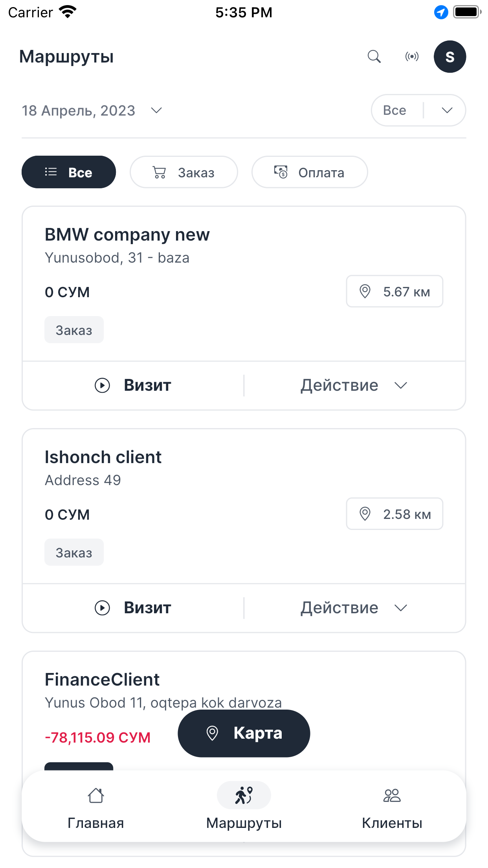This screenshot has width=488, height=868.
Task: Tap the live broadcast signal icon
Action: (x=412, y=57)
